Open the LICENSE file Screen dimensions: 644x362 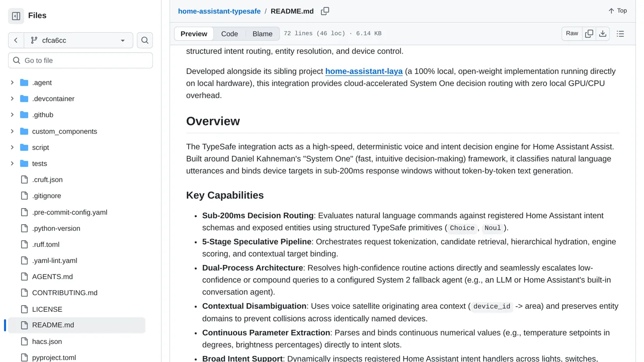coord(47,309)
